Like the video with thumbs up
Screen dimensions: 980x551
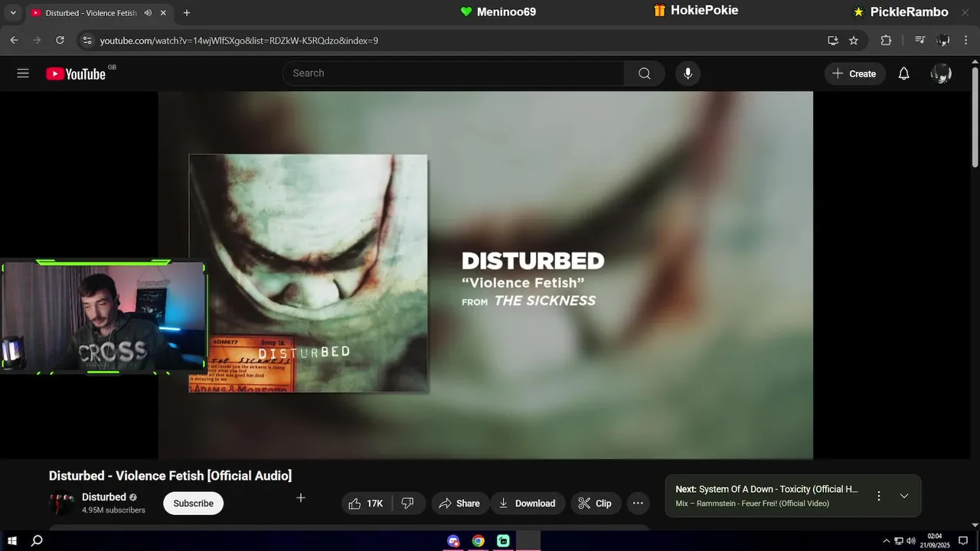[366, 503]
